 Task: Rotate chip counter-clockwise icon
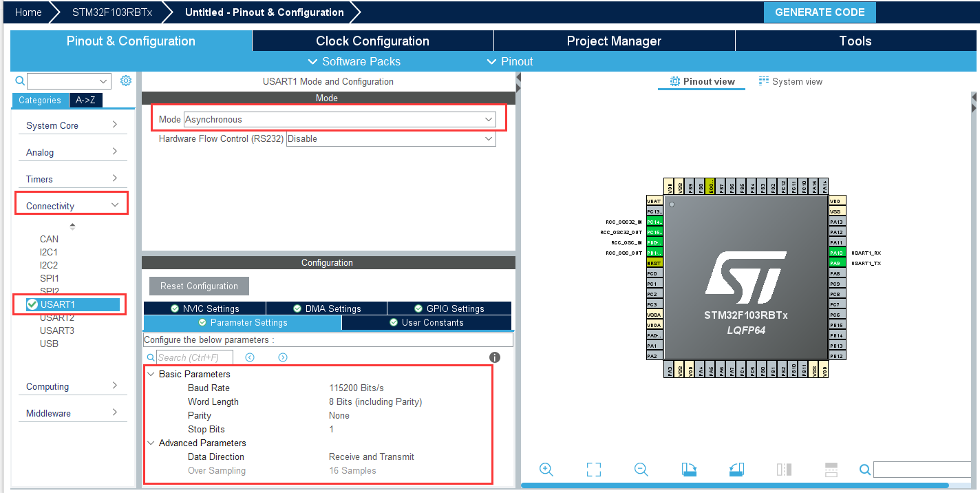[736, 470]
